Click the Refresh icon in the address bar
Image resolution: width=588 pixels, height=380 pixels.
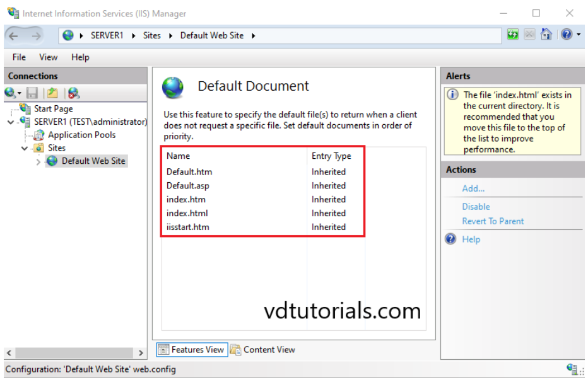[x=513, y=34]
